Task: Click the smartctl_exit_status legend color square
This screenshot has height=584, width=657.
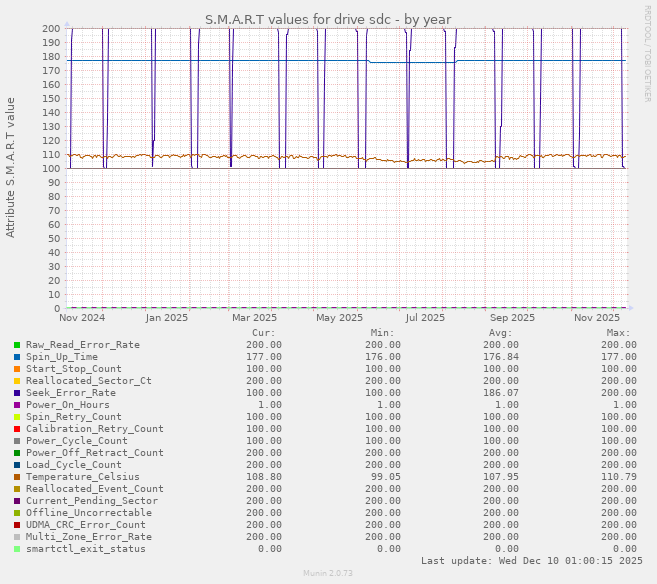Action: [x=17, y=549]
